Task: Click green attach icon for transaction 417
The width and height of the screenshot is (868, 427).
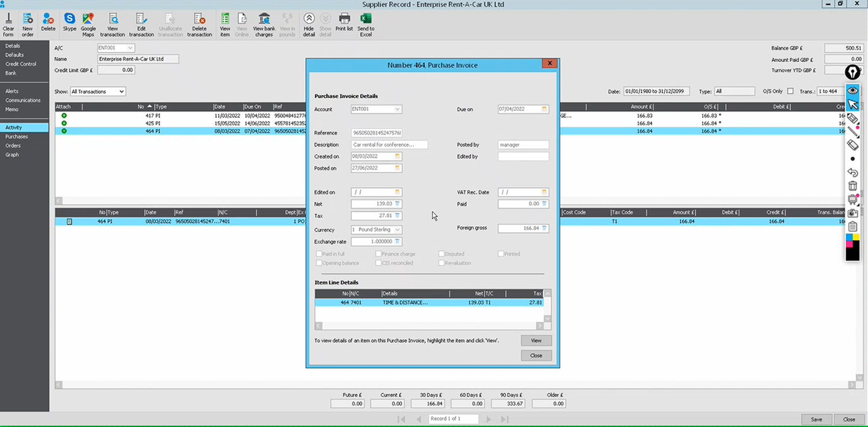Action: point(64,116)
